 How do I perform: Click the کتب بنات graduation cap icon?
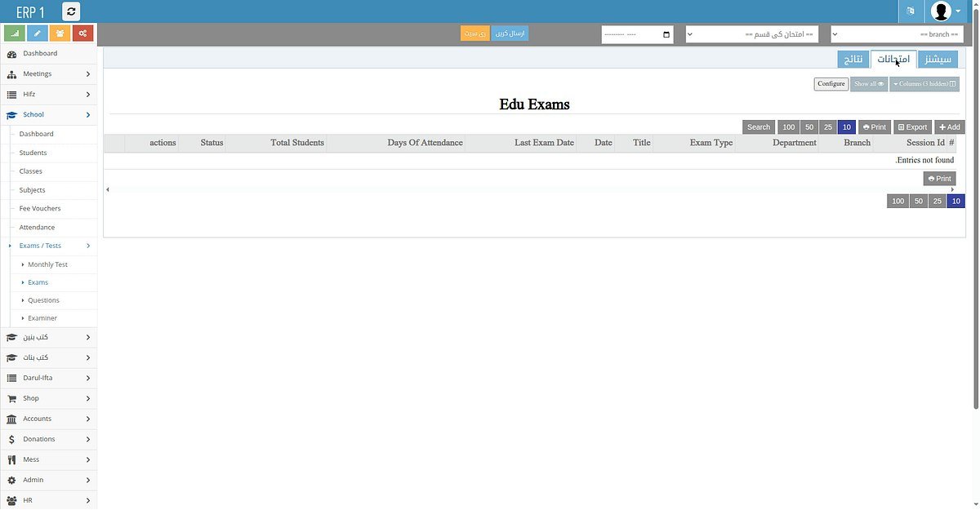coord(11,358)
